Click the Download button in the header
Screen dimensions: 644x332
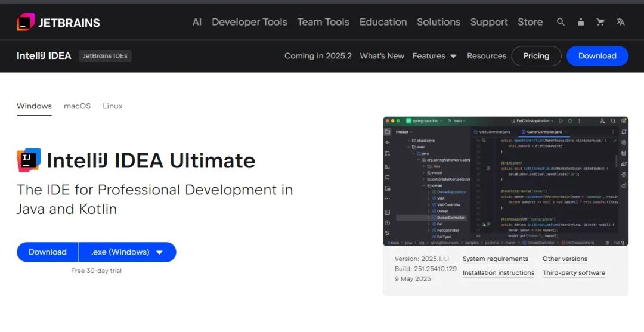coord(597,56)
